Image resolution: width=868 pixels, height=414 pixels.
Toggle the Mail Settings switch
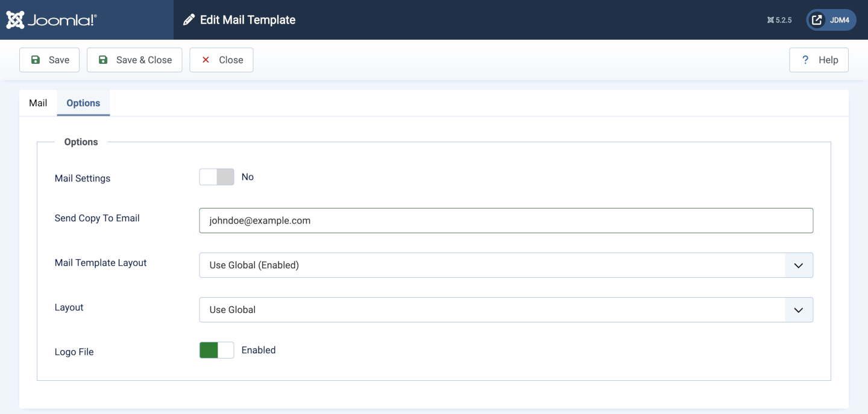216,177
